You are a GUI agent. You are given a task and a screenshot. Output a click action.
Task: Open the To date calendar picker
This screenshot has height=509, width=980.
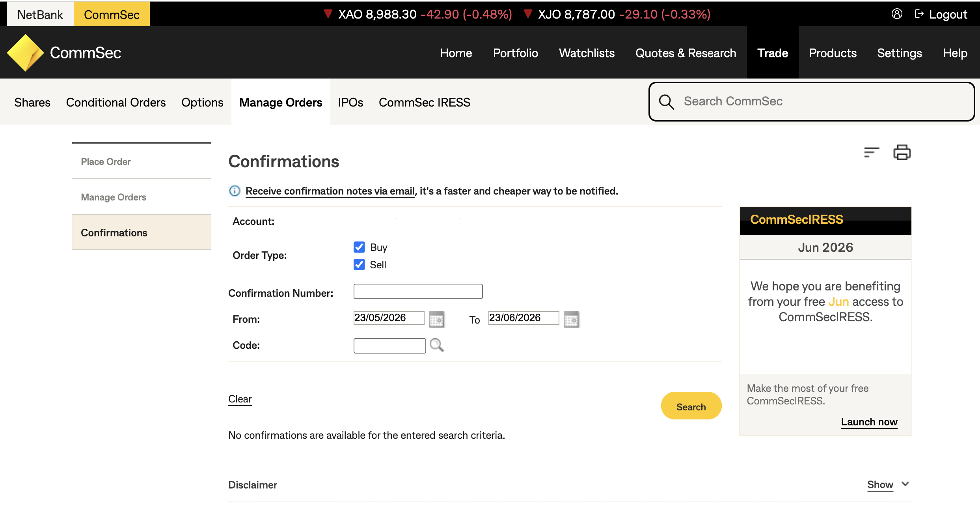[571, 319]
